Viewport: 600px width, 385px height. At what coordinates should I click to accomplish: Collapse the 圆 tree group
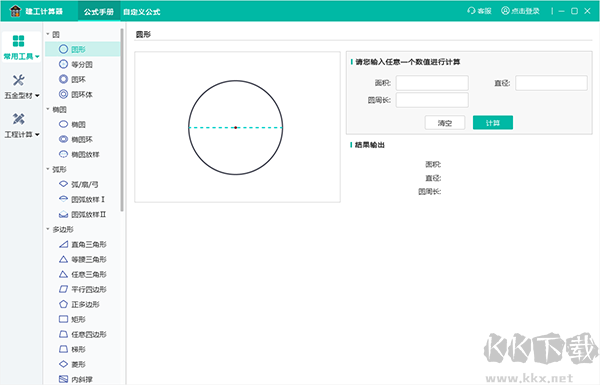(x=48, y=34)
